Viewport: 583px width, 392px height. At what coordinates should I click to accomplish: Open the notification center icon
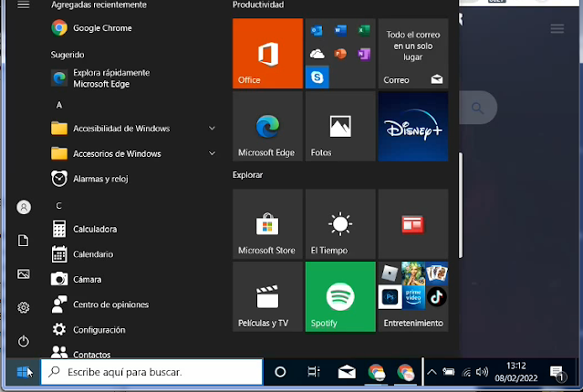[x=557, y=372]
